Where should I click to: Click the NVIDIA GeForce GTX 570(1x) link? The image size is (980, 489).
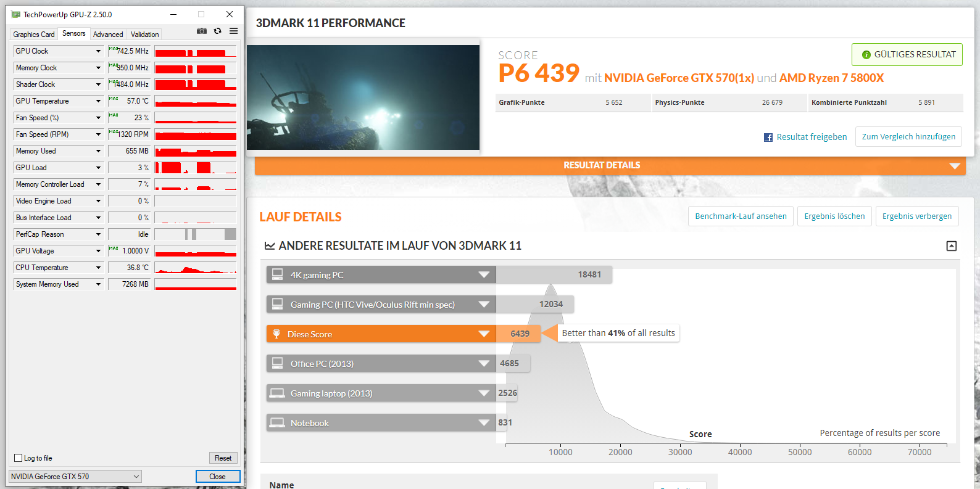point(679,78)
